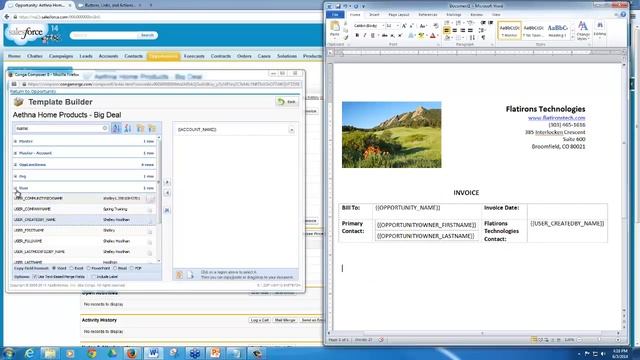Open the Editing dropdown in Word's ribbon
640x360 pixels.
(600, 30)
